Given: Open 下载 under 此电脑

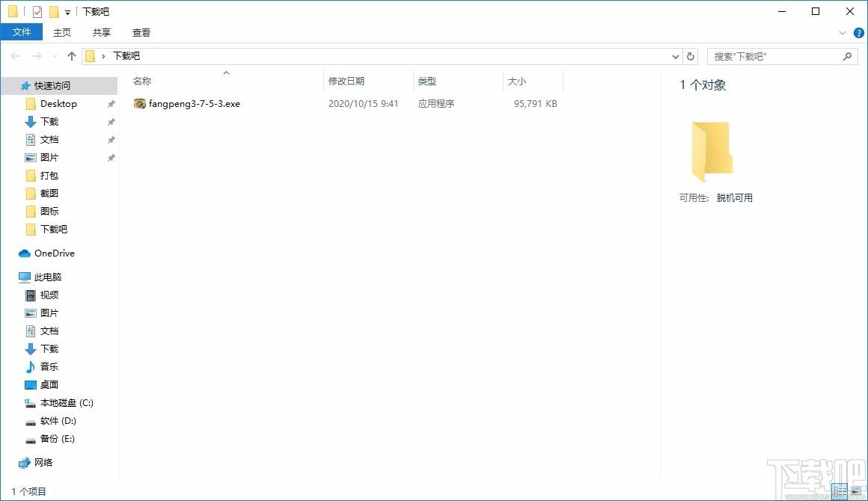Looking at the screenshot, I should tap(49, 349).
